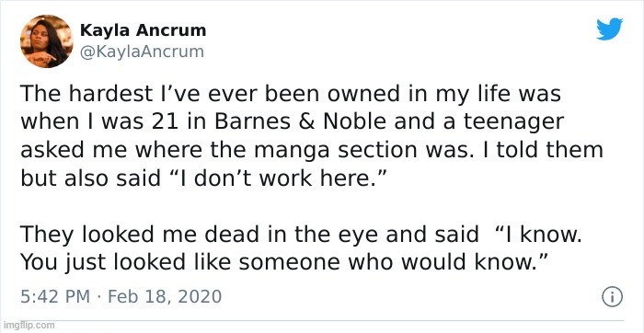Viewport: 644px width, 333px height.
Task: Open the circled info icon
Action: click(613, 296)
